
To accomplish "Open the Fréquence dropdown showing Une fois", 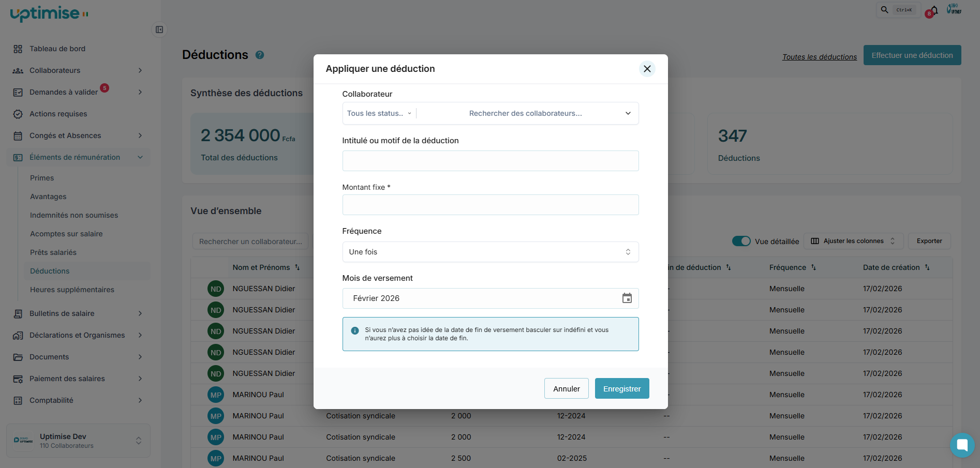I will 490,252.
